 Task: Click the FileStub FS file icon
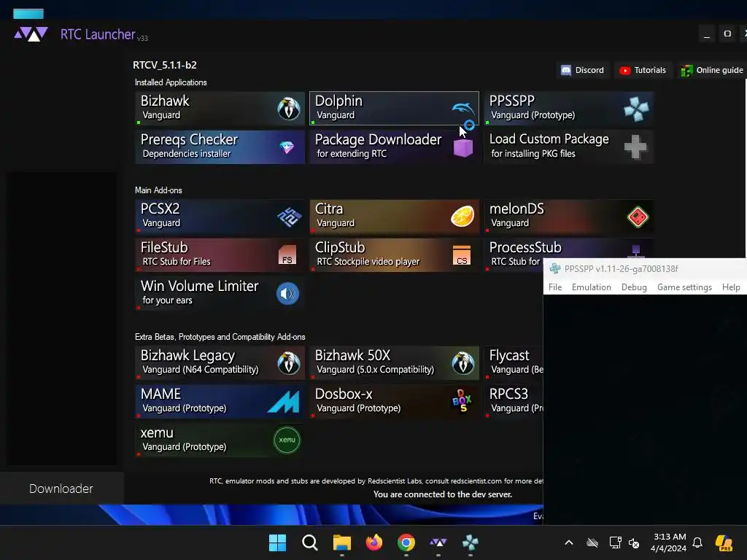point(287,254)
